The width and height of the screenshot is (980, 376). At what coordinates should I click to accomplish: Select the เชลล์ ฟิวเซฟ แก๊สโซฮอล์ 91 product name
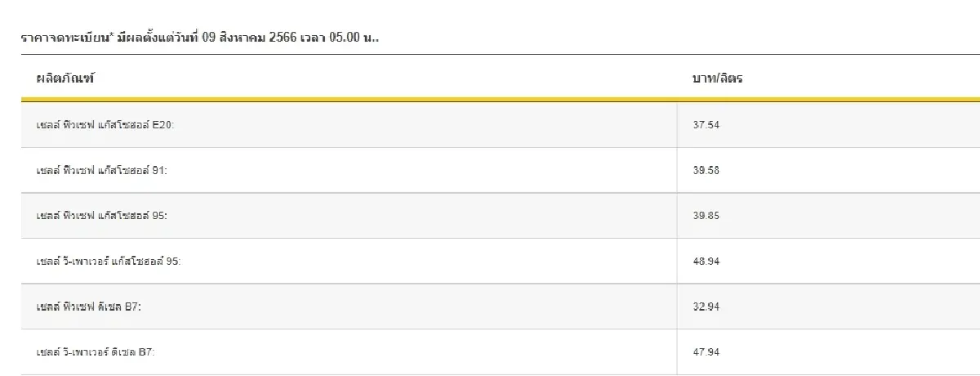tap(101, 171)
